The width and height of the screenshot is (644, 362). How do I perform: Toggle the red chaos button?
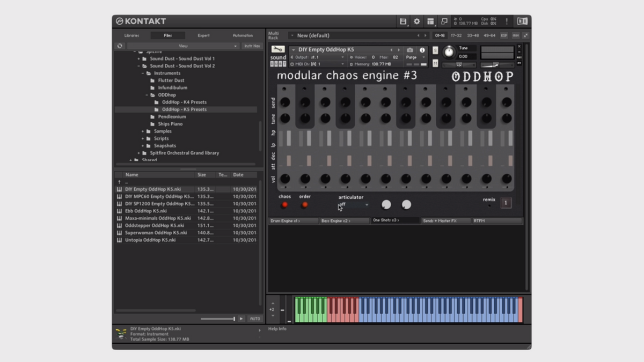tap(284, 204)
